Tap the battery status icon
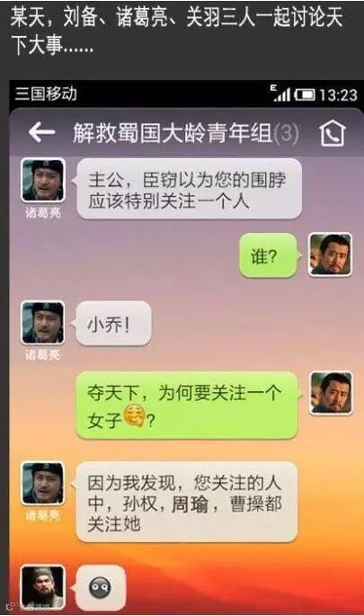 click(x=305, y=94)
